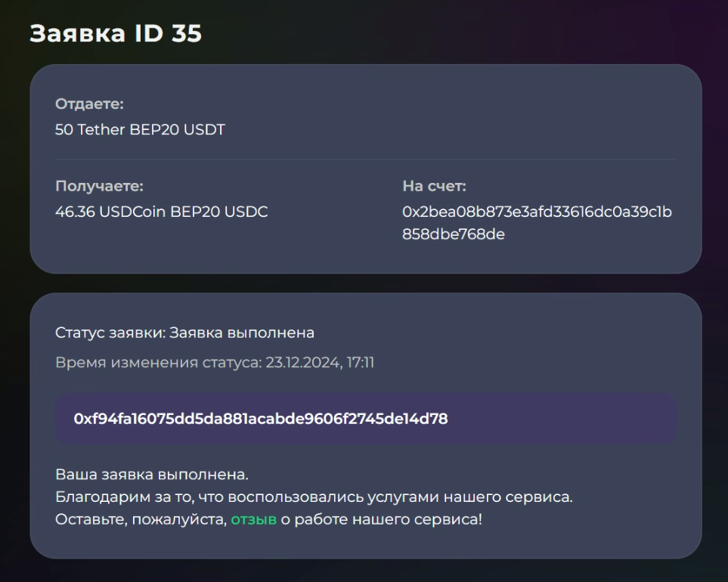Click divider line under Отдаете section
The width and height of the screenshot is (728, 582).
click(366, 159)
